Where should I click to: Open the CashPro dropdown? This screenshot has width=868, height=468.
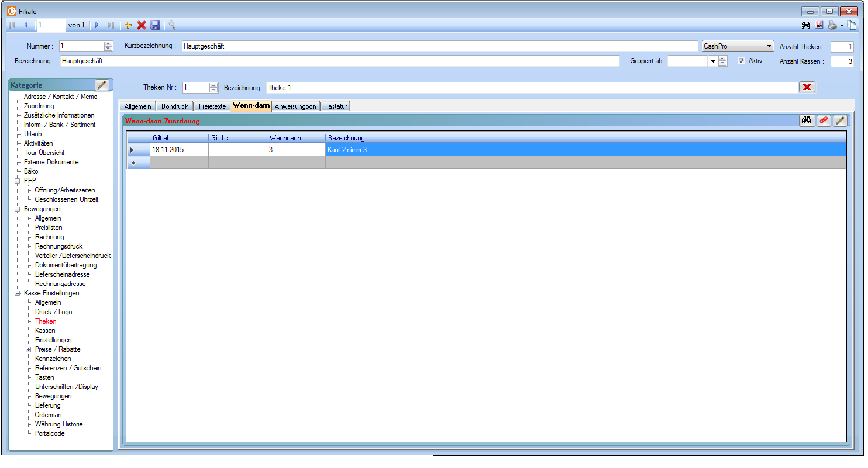point(769,46)
